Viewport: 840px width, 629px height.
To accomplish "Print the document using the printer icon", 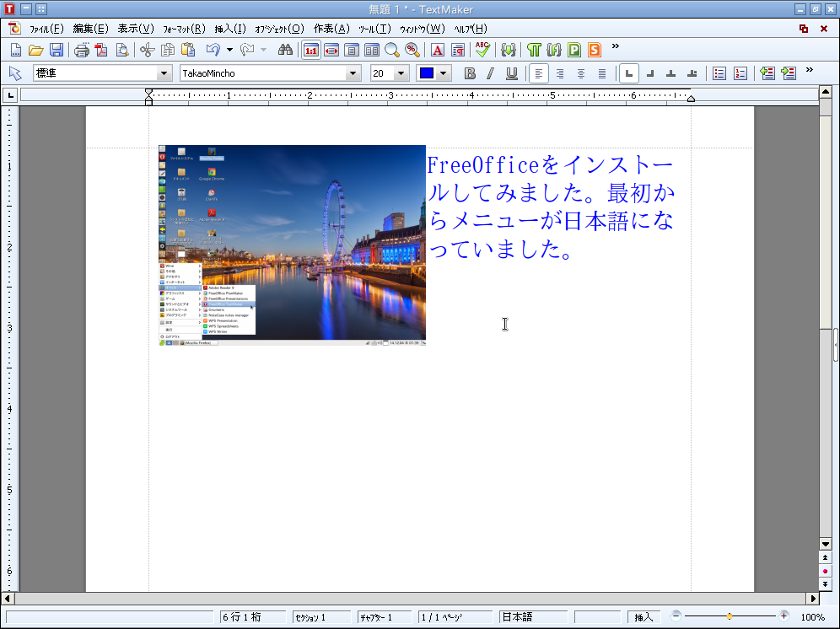I will tap(82, 51).
